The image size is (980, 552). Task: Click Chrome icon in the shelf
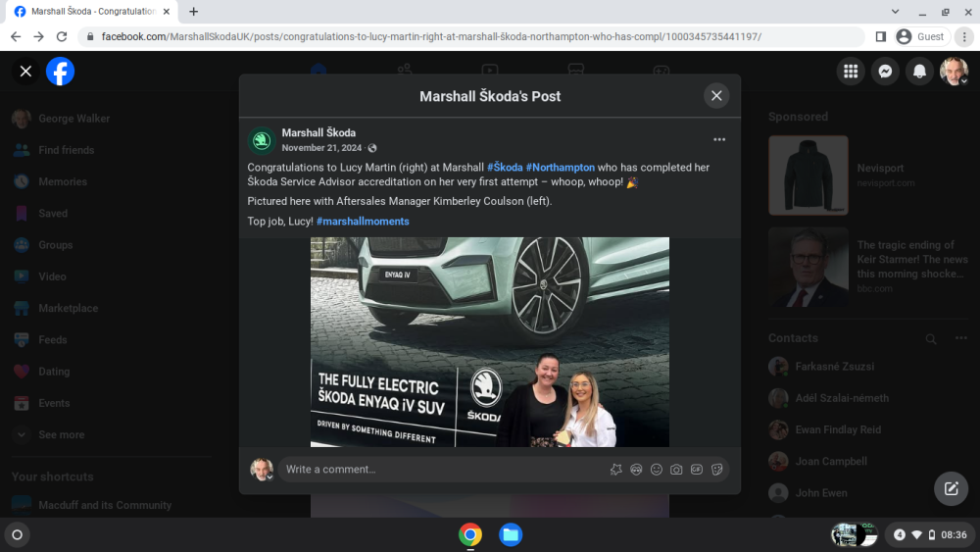click(x=470, y=535)
